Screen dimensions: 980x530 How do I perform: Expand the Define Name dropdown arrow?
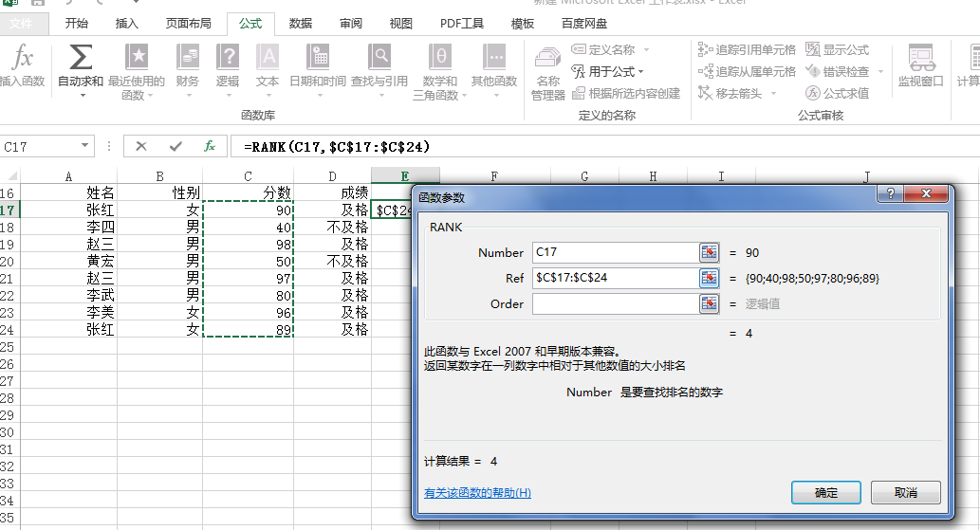[x=646, y=50]
